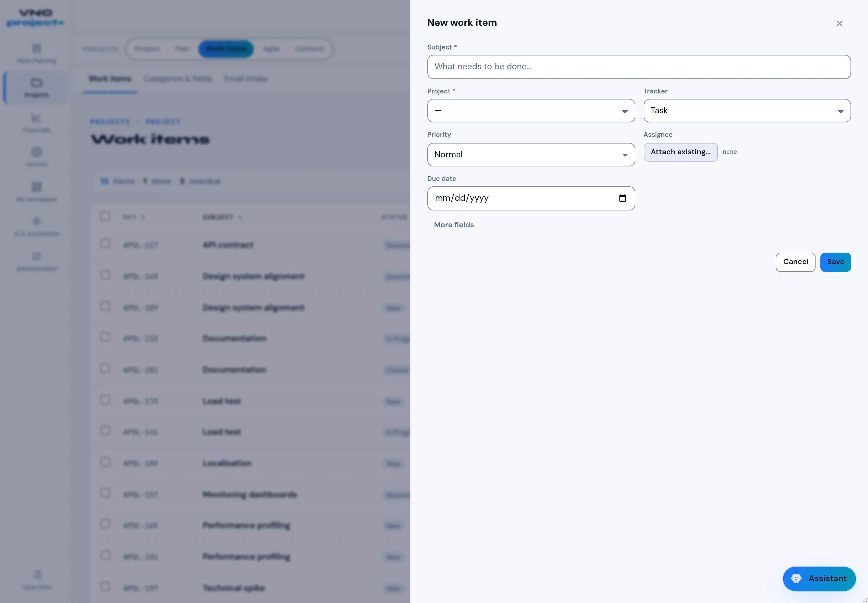Check the Technical spike row checkbox
868x603 pixels.
pos(105,587)
